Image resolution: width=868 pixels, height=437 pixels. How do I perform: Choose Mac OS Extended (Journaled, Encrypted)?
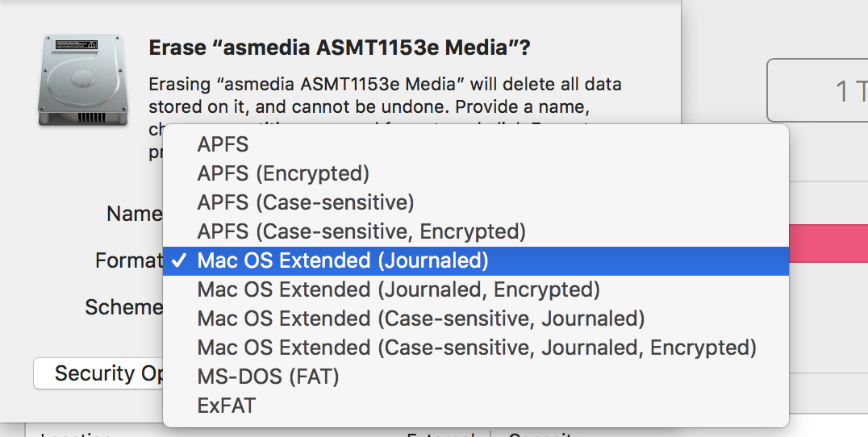[x=475, y=289]
